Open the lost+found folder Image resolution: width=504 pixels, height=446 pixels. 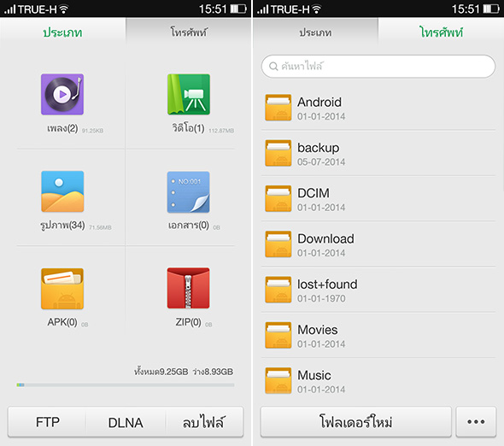click(378, 290)
